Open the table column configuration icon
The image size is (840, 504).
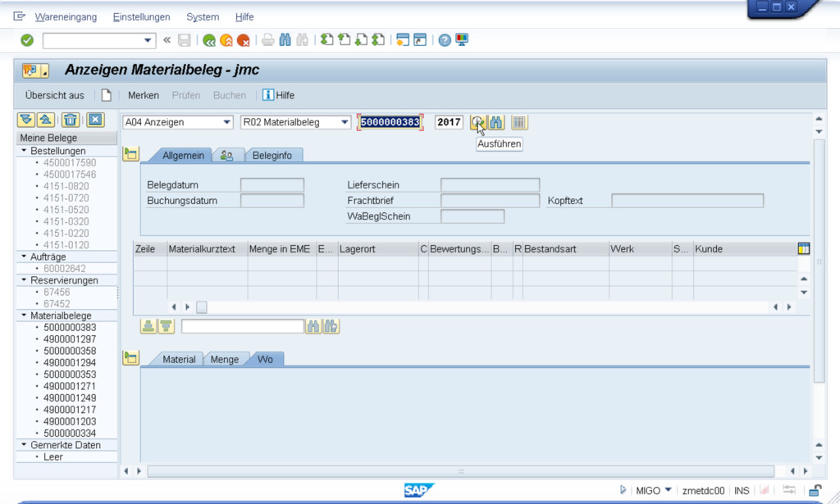pyautogui.click(x=804, y=248)
